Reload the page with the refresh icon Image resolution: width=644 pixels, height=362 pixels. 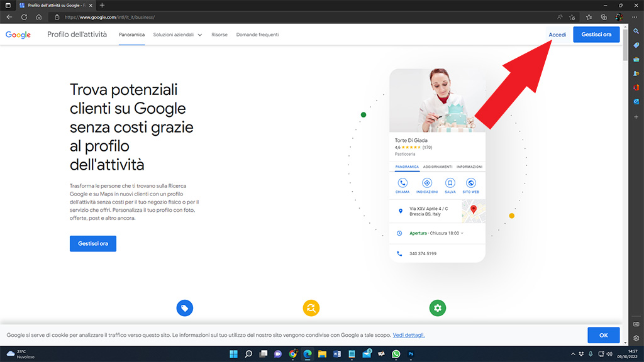25,17
